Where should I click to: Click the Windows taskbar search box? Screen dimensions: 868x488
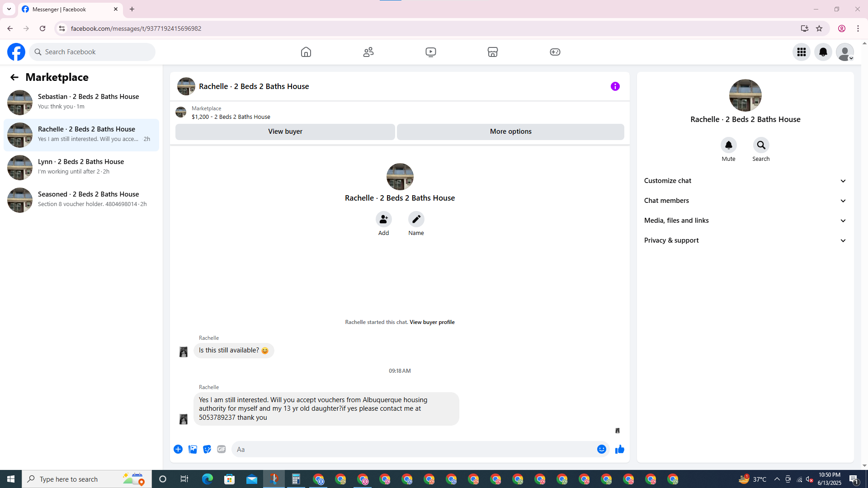[86, 479]
